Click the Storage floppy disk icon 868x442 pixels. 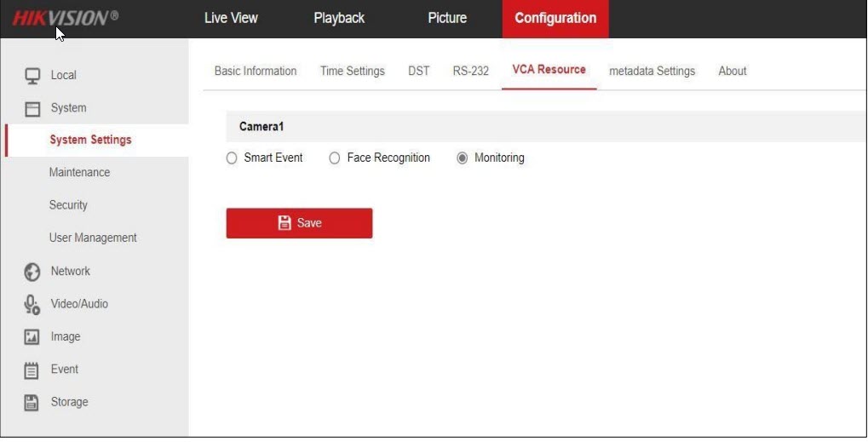(32, 403)
